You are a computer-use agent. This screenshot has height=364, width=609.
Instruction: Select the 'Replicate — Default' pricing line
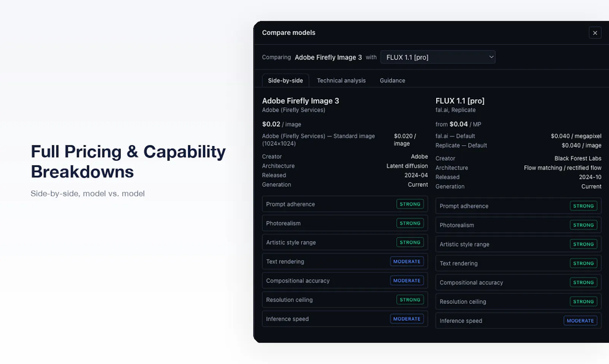pyautogui.click(x=461, y=145)
